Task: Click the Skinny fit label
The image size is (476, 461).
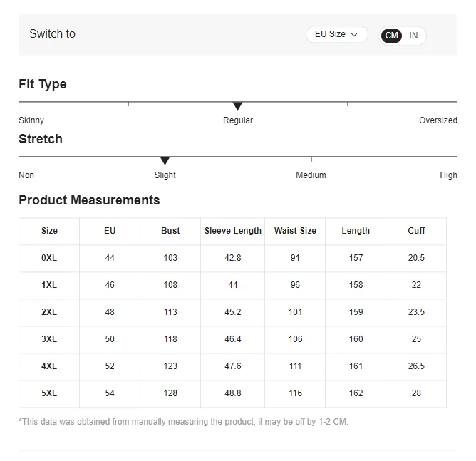Action: [31, 120]
